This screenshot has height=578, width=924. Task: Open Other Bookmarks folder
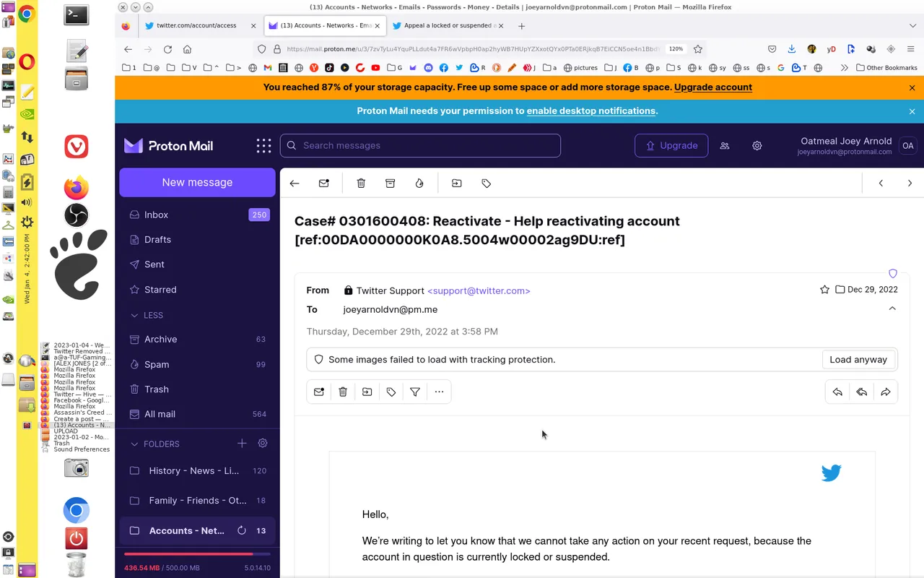point(886,68)
